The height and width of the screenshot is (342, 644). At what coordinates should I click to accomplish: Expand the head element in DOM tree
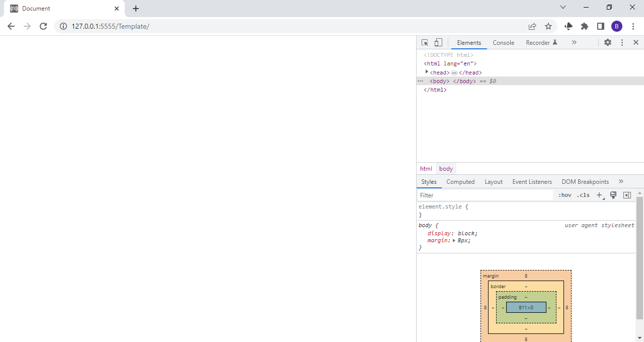(x=427, y=72)
